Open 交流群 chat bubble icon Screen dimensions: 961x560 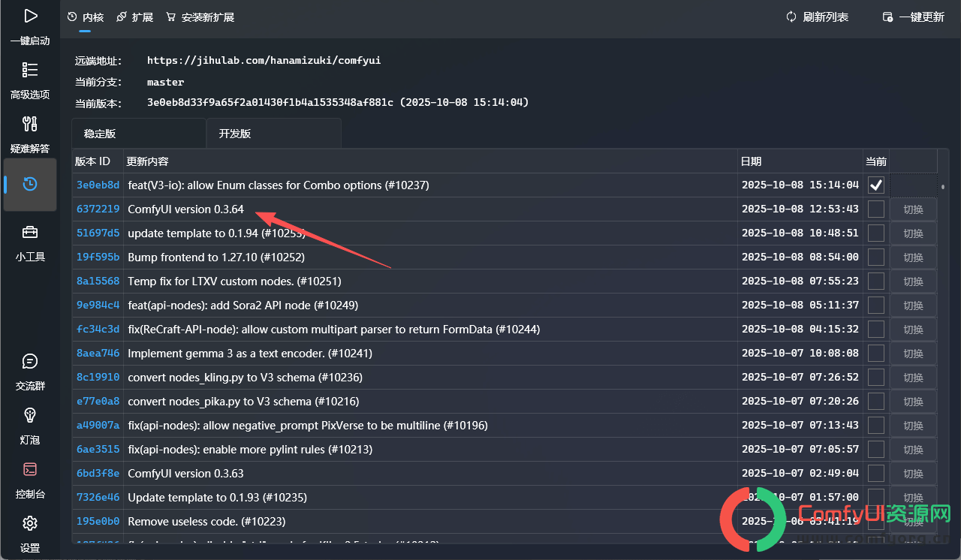30,361
